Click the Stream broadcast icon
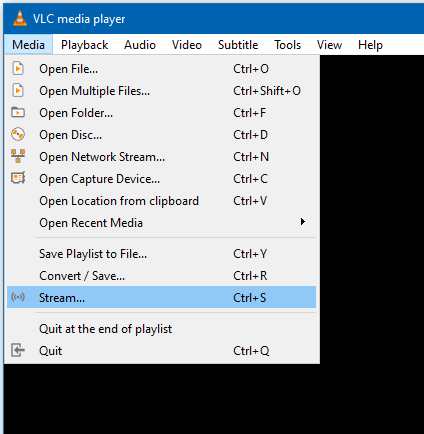 coord(18,297)
